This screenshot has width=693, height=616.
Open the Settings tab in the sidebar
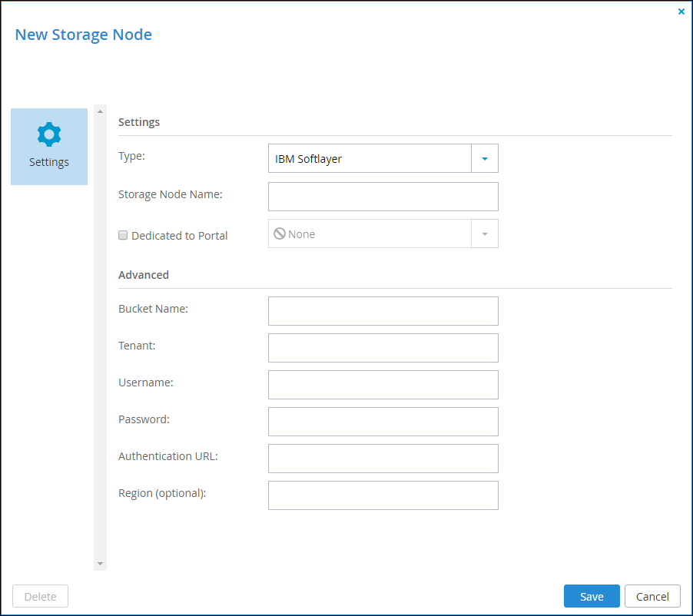(49, 146)
